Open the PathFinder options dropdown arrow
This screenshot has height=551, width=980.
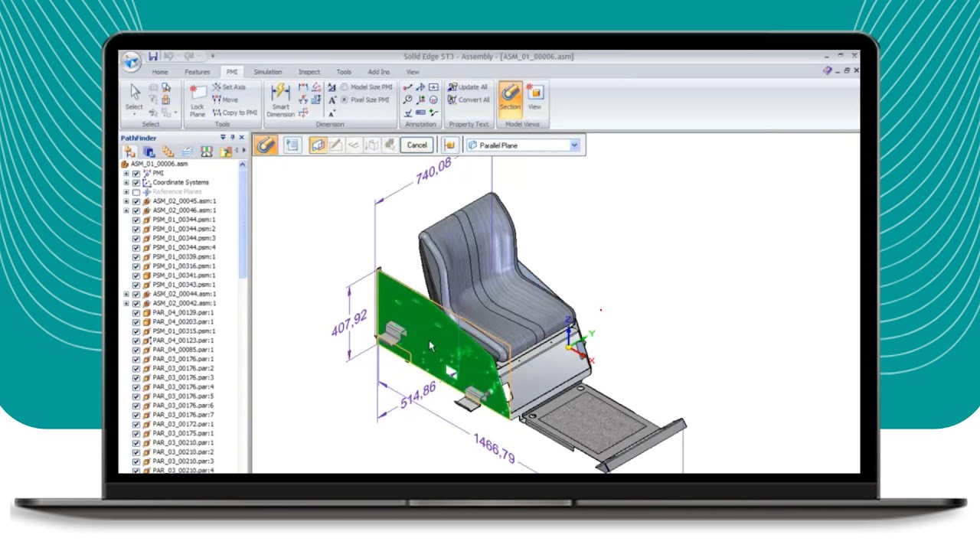(223, 138)
